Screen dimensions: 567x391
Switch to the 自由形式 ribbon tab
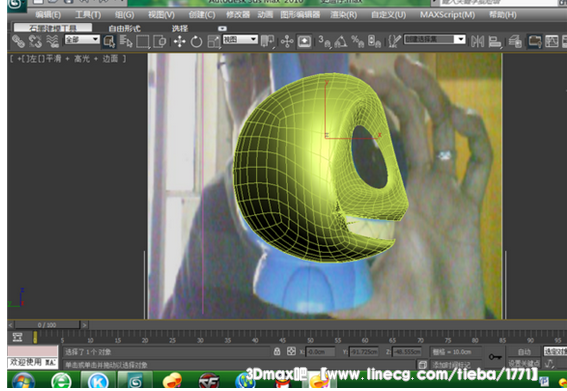point(125,28)
